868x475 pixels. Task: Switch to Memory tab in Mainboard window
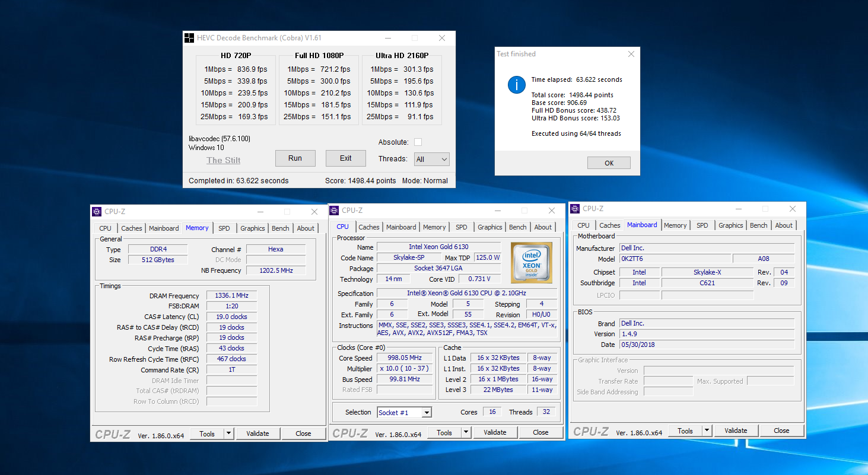pyautogui.click(x=675, y=225)
